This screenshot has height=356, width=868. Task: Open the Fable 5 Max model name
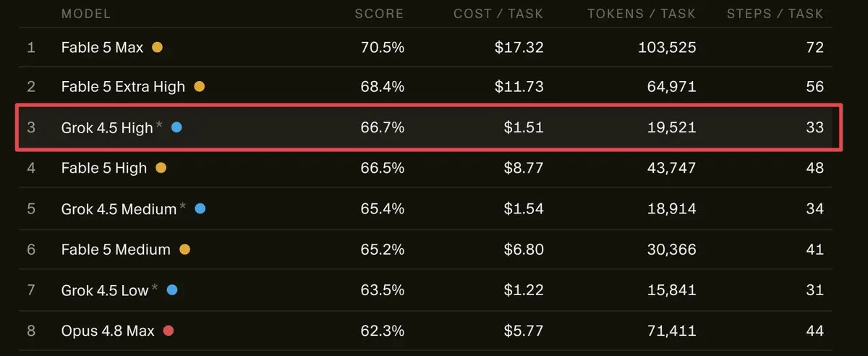tap(103, 48)
